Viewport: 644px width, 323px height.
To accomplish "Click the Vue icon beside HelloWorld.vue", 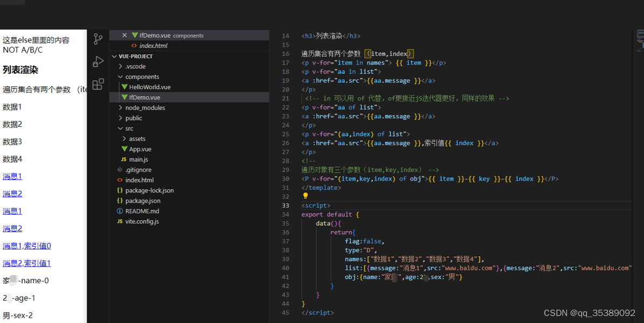I will pos(124,87).
